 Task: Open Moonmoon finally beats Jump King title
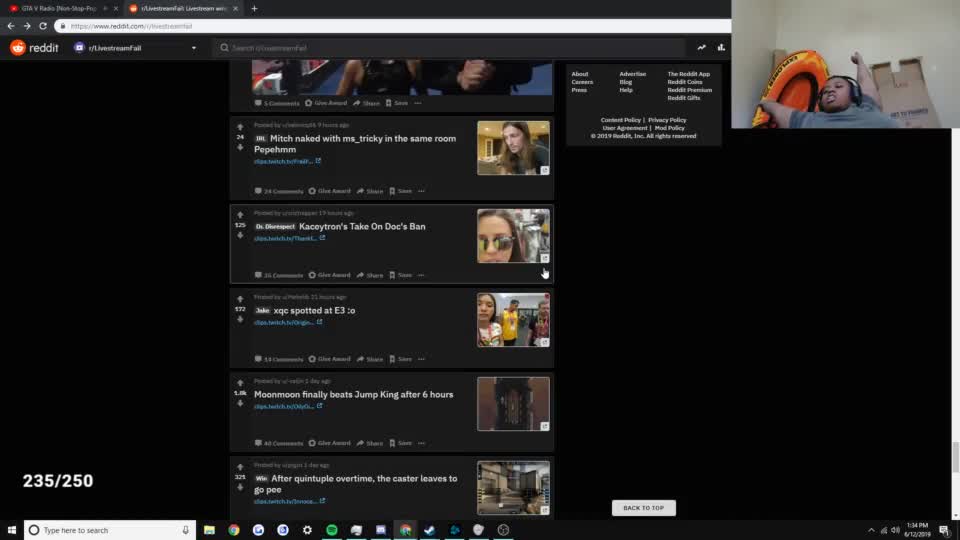(354, 394)
